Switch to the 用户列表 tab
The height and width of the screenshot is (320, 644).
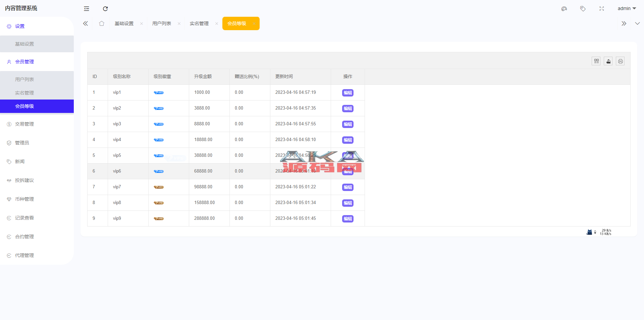[x=162, y=23]
